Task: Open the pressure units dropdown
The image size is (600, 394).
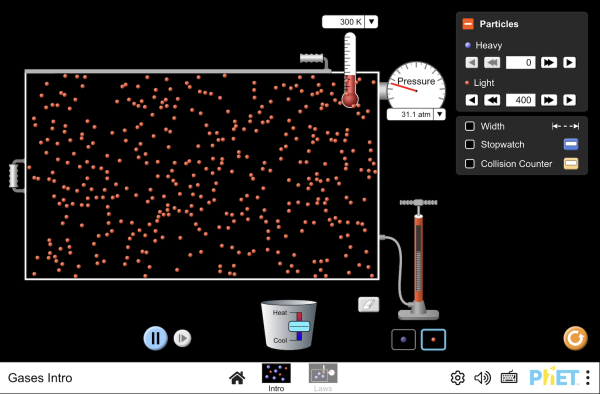Action: coord(440,114)
